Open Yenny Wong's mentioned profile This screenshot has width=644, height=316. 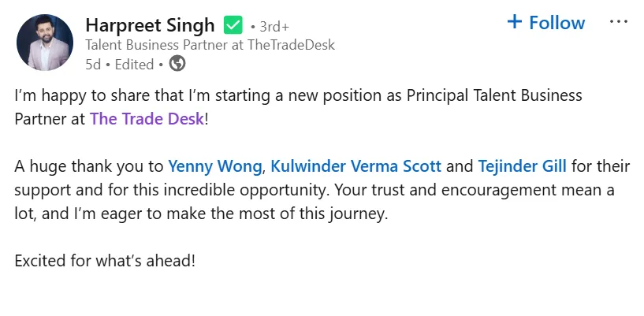click(x=215, y=166)
